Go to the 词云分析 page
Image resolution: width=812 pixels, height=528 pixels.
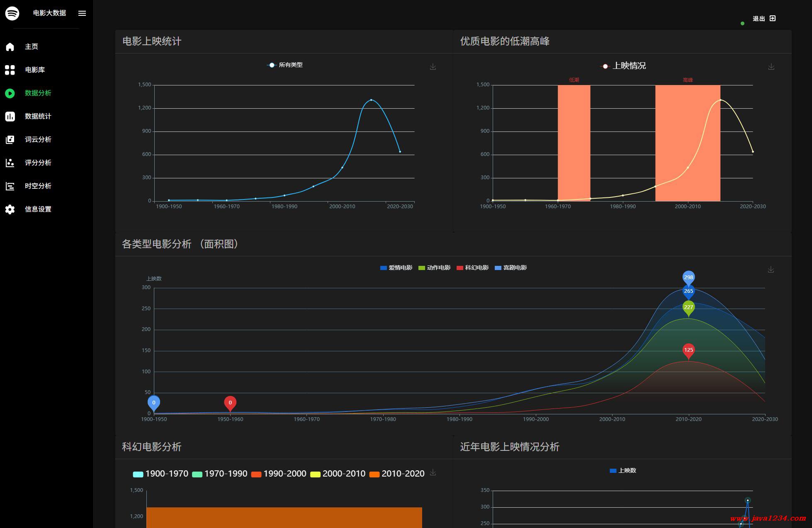click(38, 139)
